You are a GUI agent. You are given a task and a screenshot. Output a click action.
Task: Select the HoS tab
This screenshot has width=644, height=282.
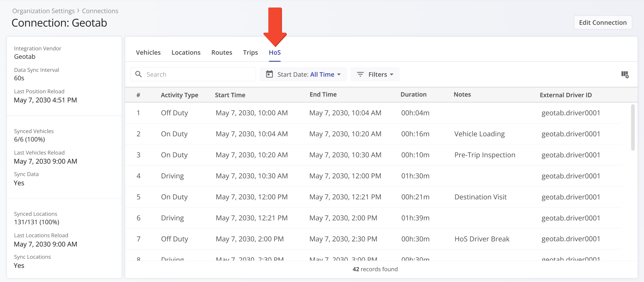275,52
